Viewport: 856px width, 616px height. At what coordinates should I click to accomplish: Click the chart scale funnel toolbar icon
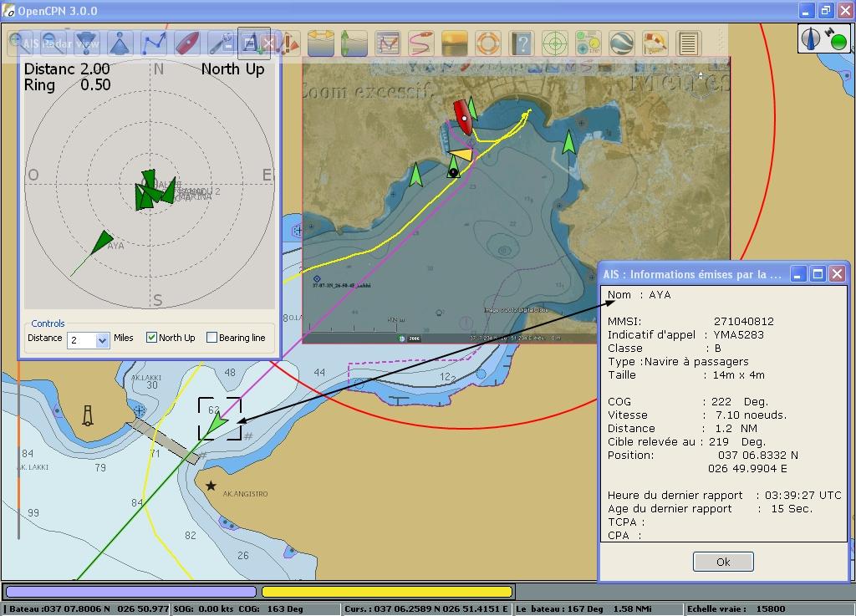[86, 43]
